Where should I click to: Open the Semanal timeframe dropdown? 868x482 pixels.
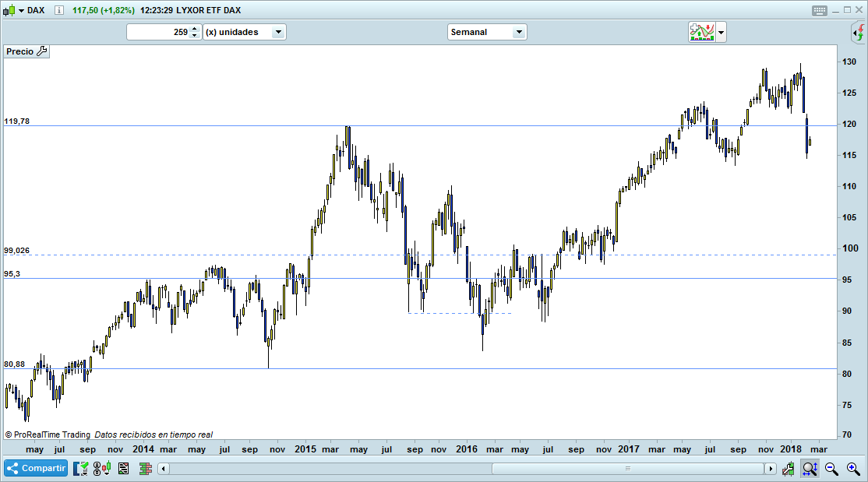pos(520,32)
